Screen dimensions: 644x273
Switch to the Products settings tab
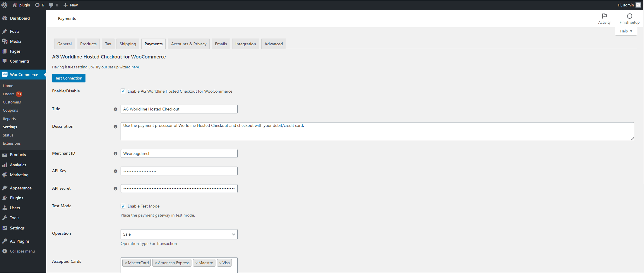click(x=88, y=44)
